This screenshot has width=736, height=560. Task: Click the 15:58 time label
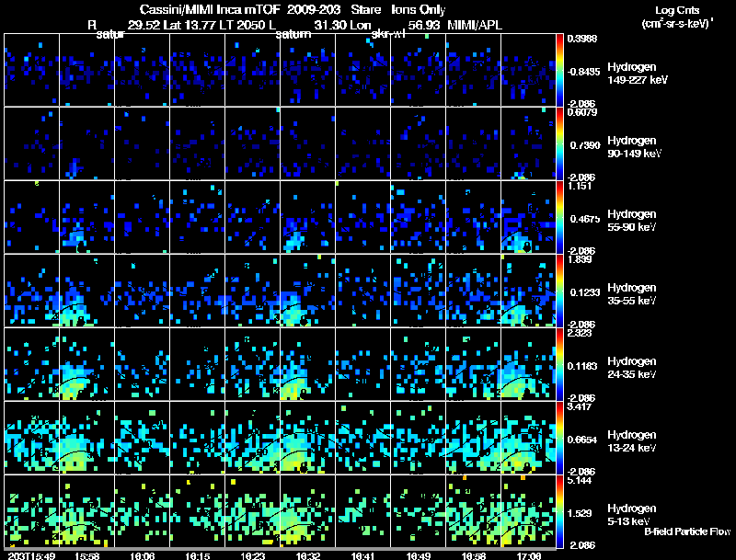(86, 555)
